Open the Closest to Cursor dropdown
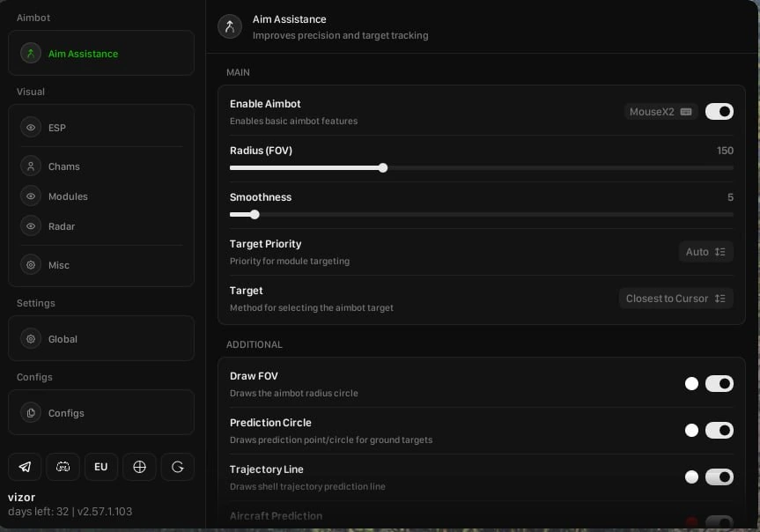760x532 pixels. 675,299
